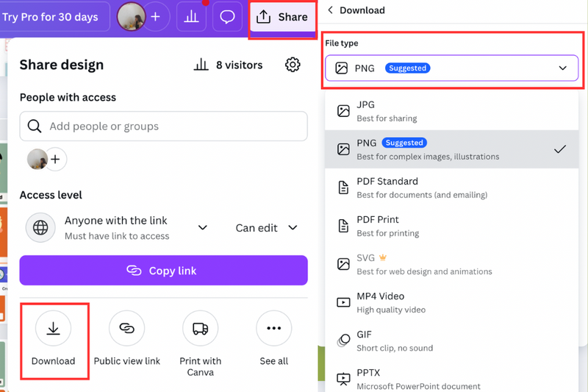
Task: Click the Public view link chain icon
Action: coord(126,328)
